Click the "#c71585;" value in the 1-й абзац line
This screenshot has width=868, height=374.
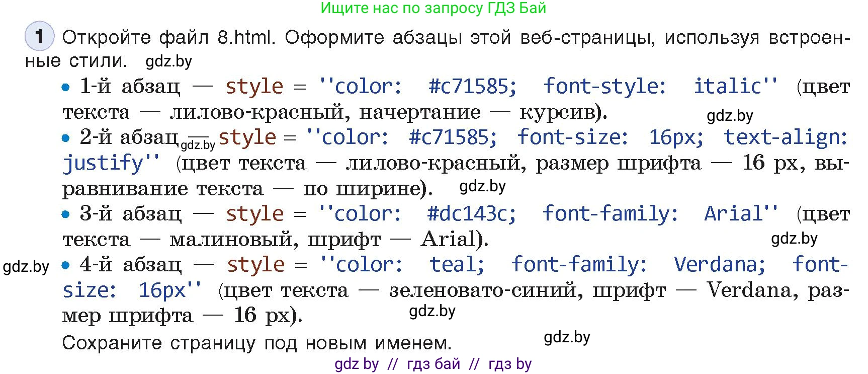472,87
